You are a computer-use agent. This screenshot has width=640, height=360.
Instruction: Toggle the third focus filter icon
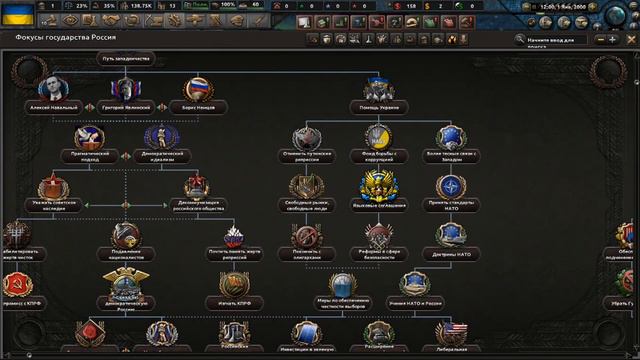point(341,39)
